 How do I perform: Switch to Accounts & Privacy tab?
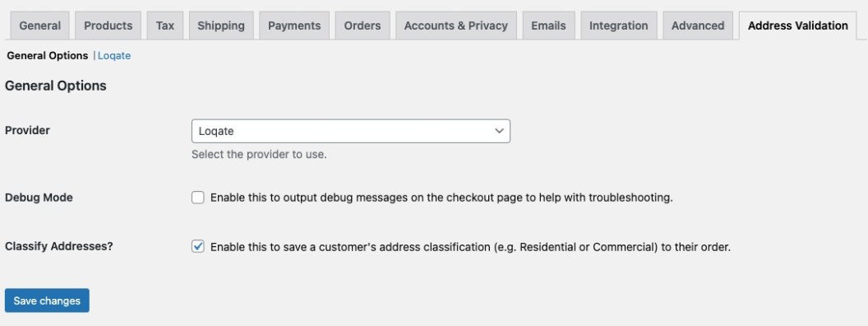tap(455, 26)
